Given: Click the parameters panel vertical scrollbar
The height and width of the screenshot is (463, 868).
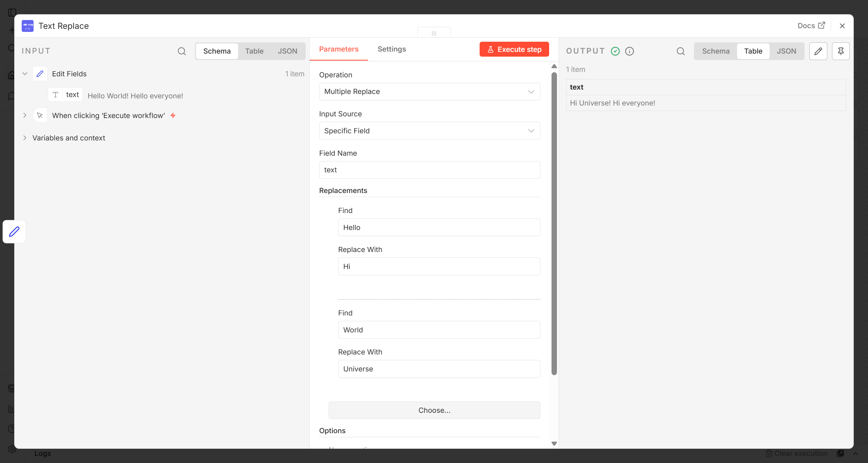Looking at the screenshot, I should pyautogui.click(x=554, y=224).
